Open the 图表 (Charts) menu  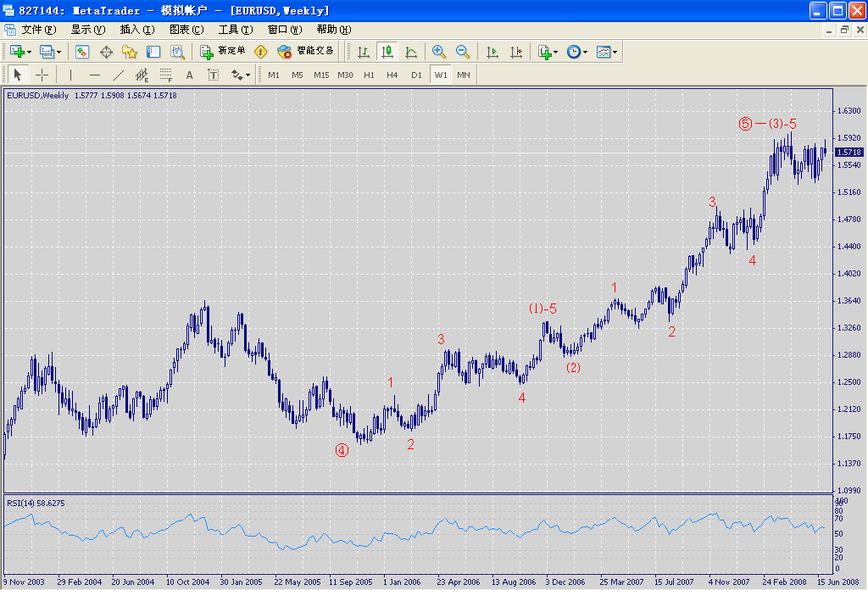coord(186,30)
